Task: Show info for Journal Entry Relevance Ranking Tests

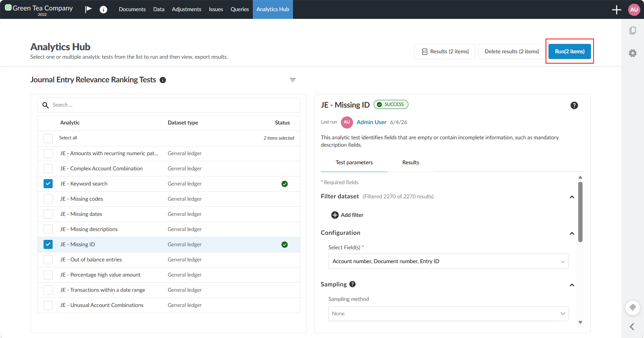Action: click(163, 80)
